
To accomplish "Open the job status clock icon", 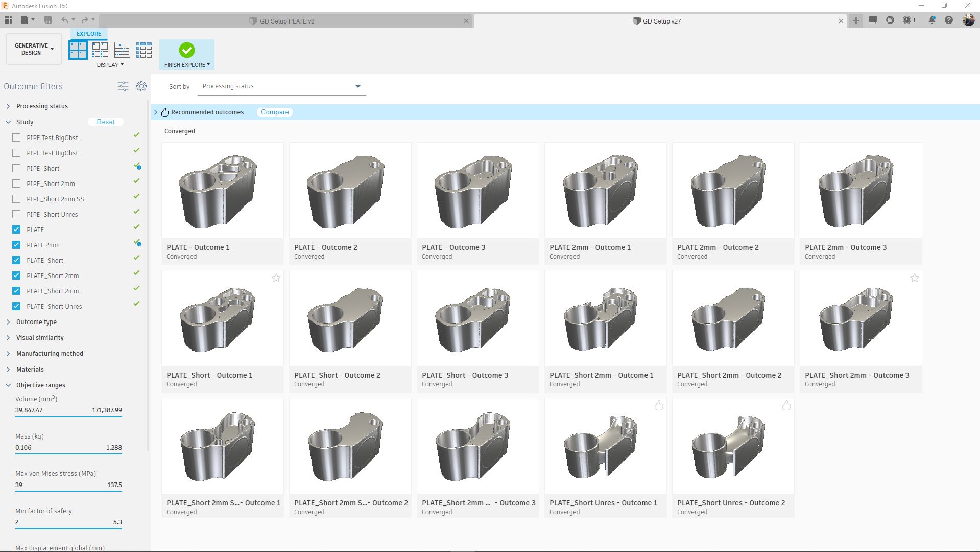I will coord(907,20).
